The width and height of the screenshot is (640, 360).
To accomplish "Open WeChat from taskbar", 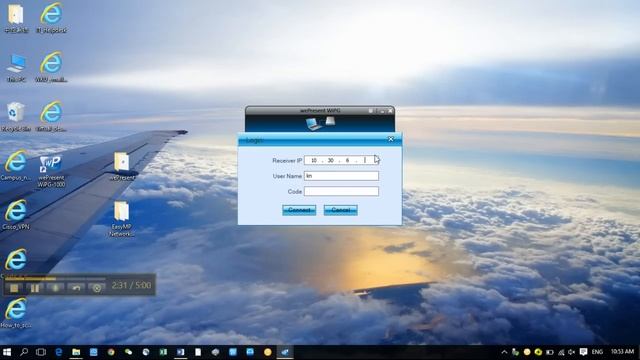I will click(x=128, y=352).
